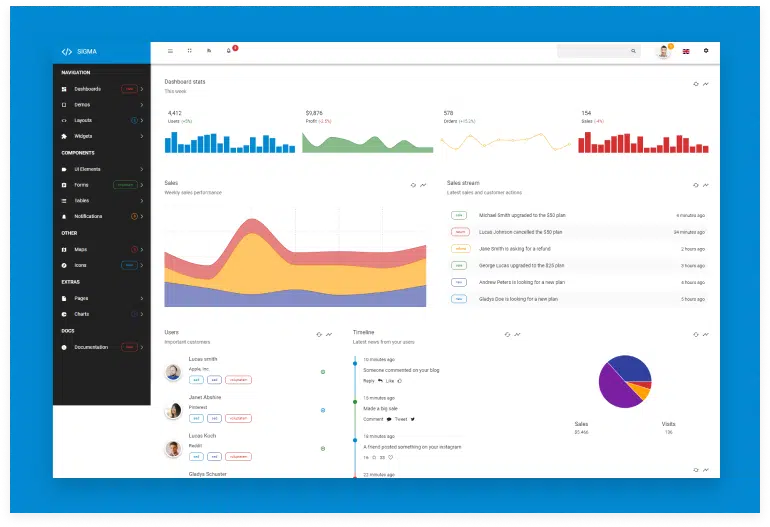The image size is (770, 527).
Task: Click Reply link in Timeline
Action: 368,381
